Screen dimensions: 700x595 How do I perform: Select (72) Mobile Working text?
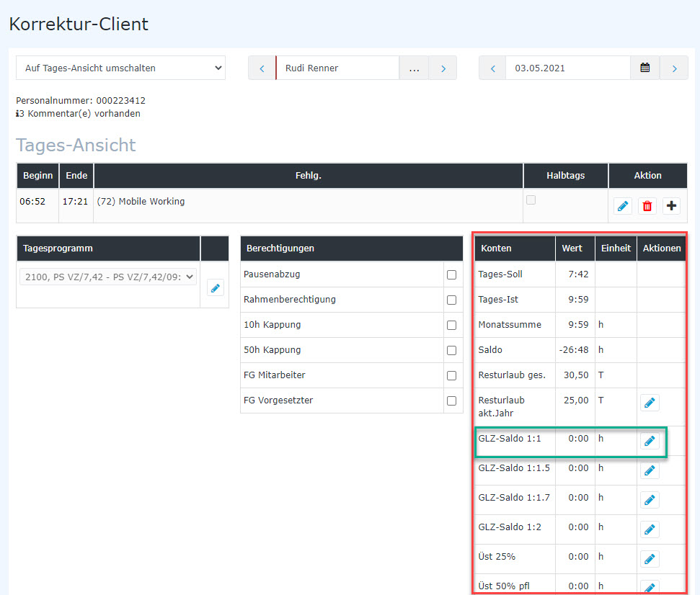[141, 202]
